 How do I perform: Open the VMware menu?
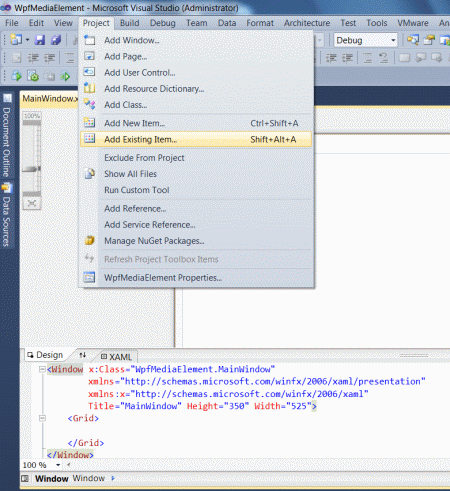[x=413, y=23]
